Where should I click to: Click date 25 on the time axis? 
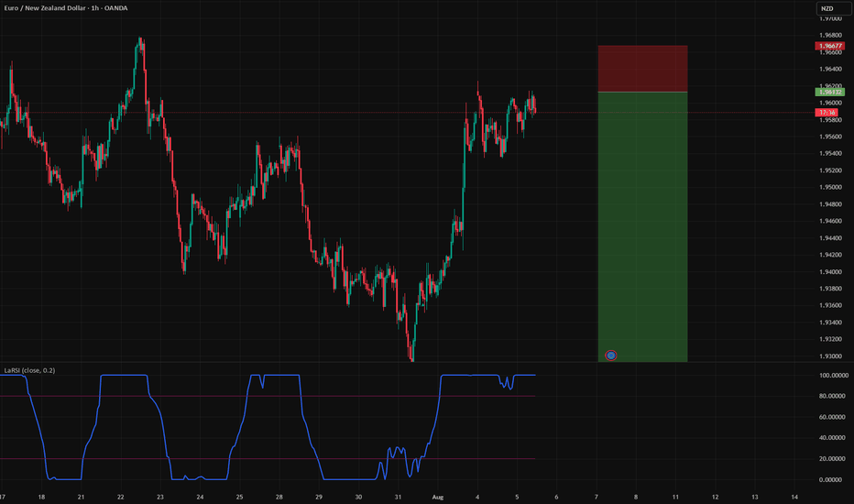240,497
